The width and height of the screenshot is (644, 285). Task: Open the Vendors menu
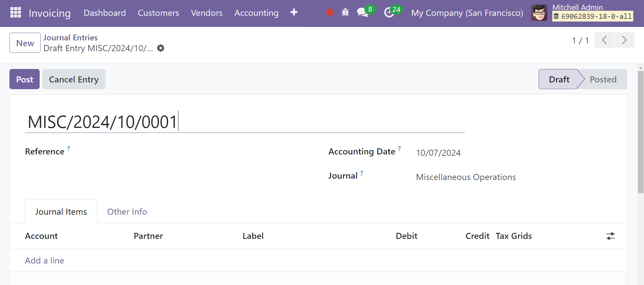click(207, 13)
